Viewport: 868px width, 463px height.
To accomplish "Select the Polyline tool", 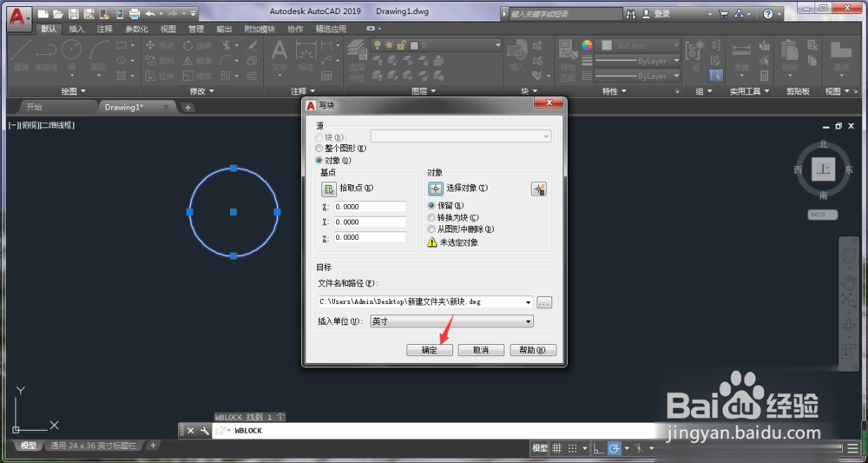I will click(47, 56).
